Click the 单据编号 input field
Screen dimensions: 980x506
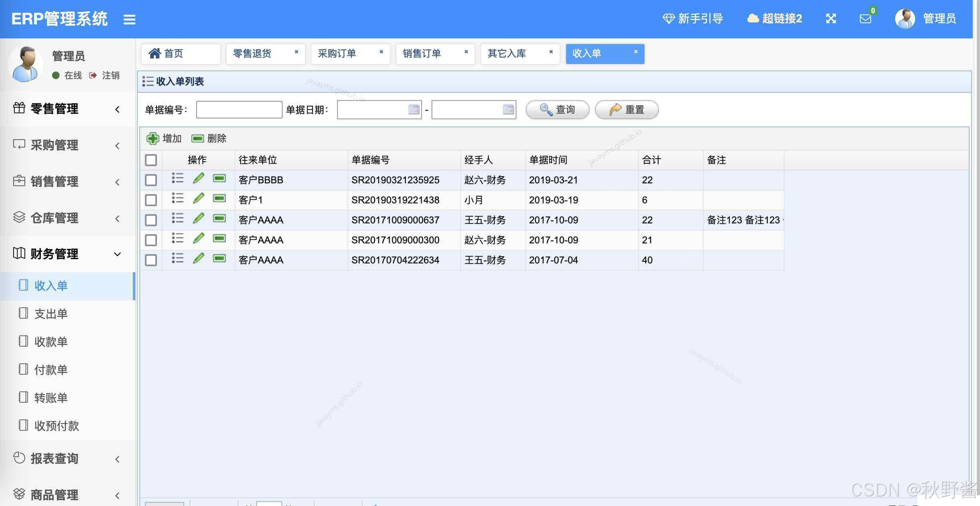[x=239, y=110]
